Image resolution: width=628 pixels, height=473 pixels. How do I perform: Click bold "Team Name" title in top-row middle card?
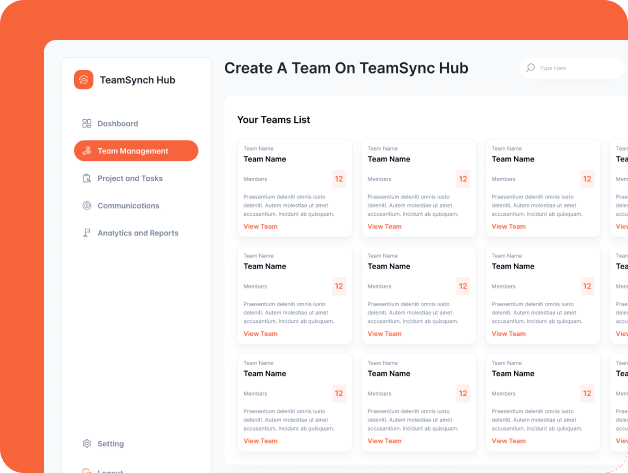coord(389,159)
